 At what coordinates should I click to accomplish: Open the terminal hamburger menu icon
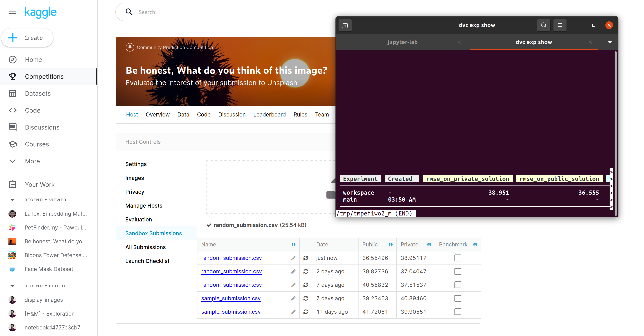[560, 25]
